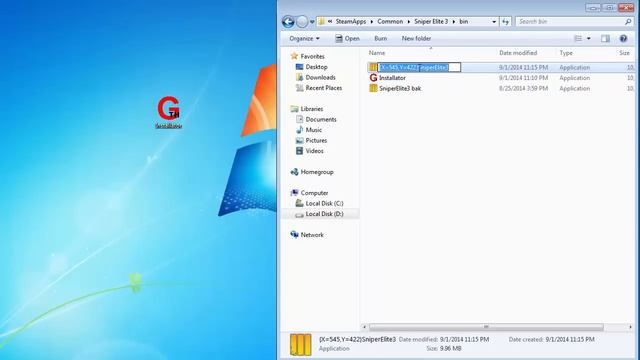Sort by Size column header
Image resolution: width=640 pixels, height=360 pixels.
[624, 53]
